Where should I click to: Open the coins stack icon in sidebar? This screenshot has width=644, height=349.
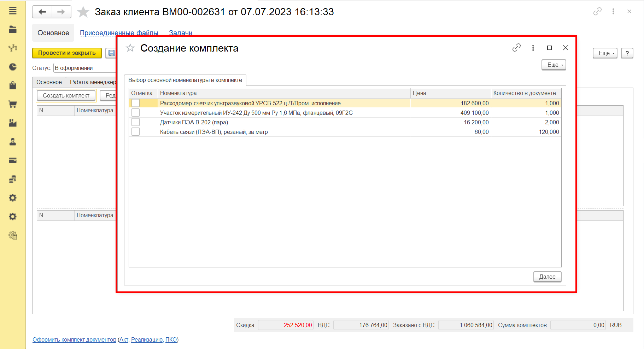(x=13, y=179)
